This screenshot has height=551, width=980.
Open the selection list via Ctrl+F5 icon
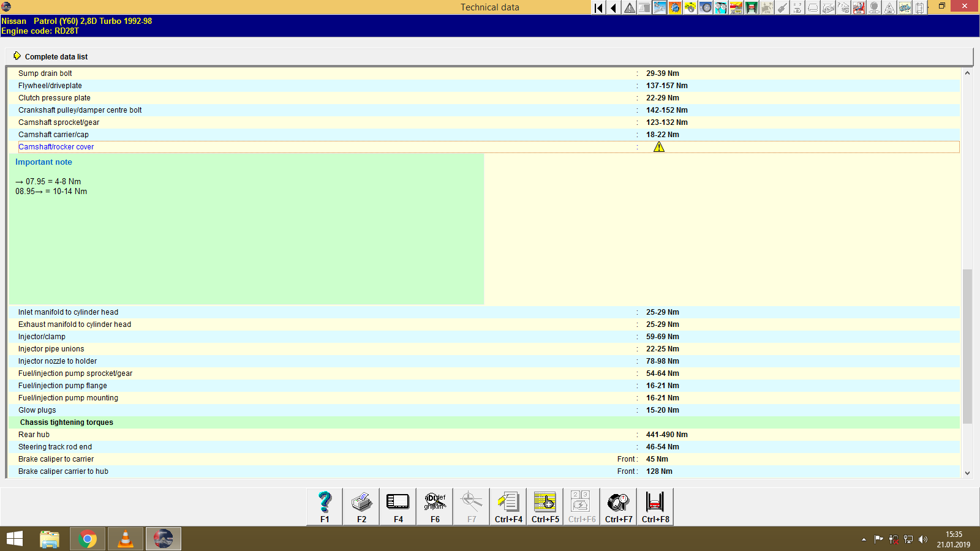tap(545, 506)
